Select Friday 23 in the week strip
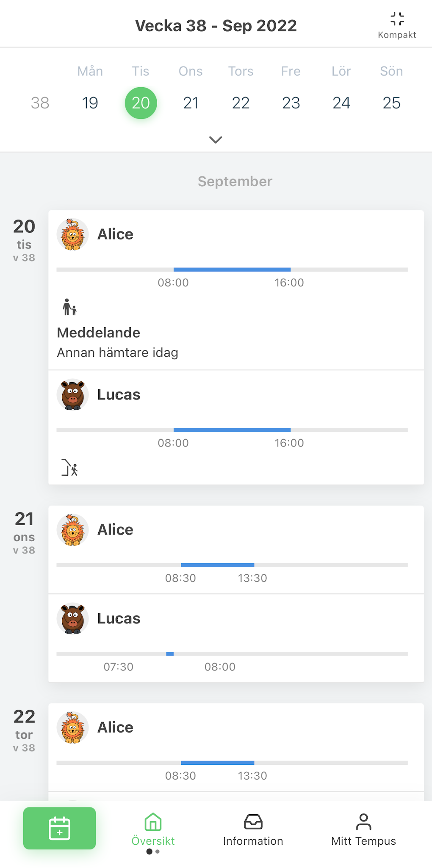Viewport: 432px width, 868px height. pyautogui.click(x=291, y=103)
